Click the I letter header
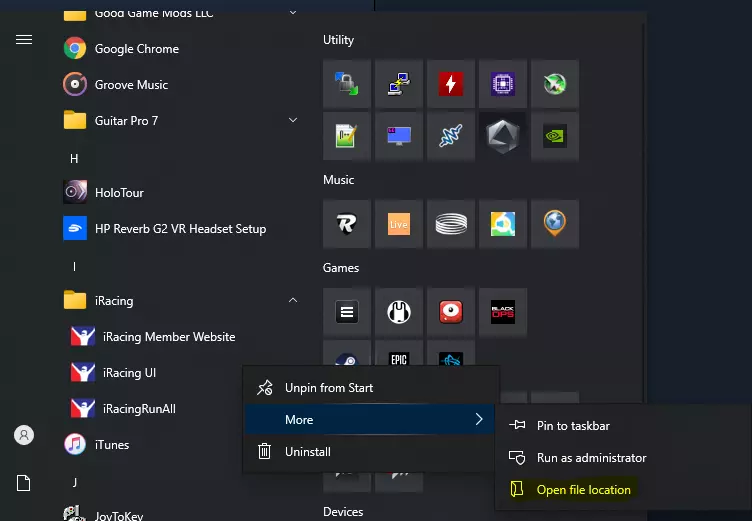Viewport: 752px width, 521px height. 74,267
